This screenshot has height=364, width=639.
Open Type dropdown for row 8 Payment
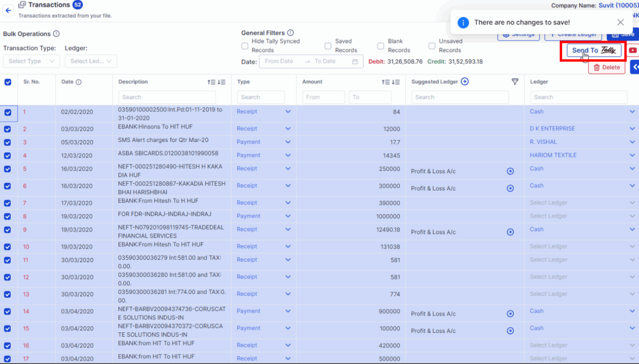(263, 216)
